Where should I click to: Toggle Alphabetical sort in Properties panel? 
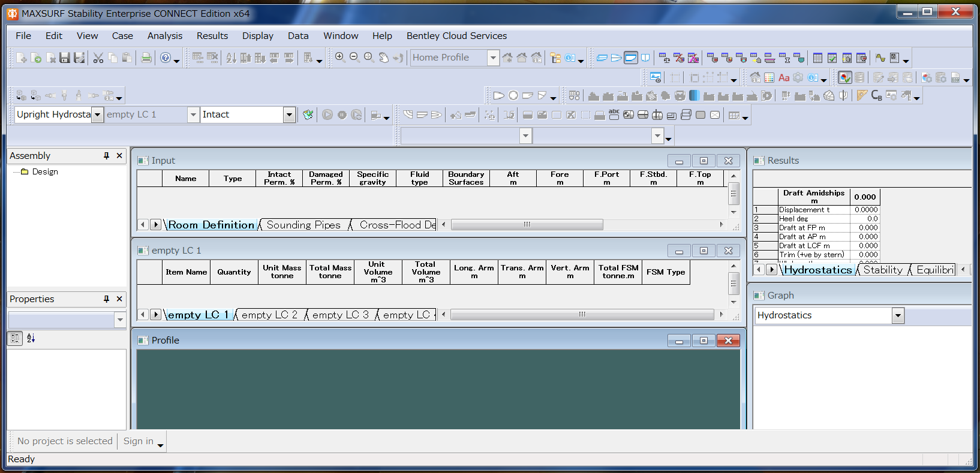click(x=31, y=338)
